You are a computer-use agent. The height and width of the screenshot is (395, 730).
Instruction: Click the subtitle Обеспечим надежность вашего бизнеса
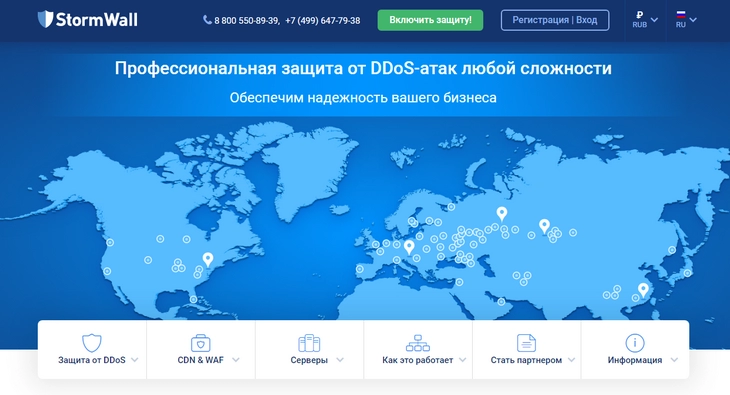point(363,97)
